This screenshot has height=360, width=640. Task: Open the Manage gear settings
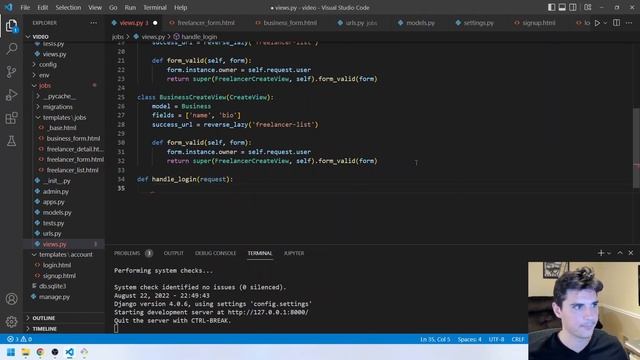pos(11,322)
